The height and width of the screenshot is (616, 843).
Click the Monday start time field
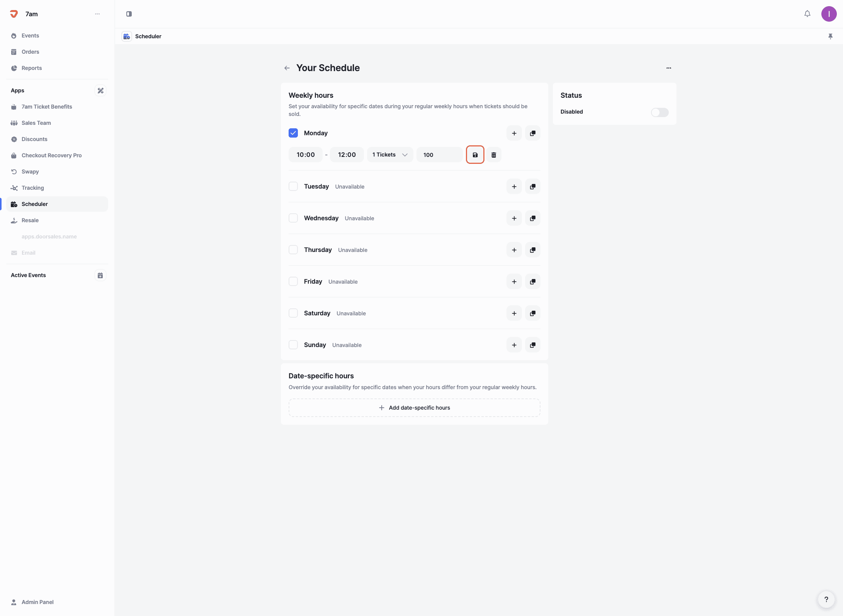point(306,155)
